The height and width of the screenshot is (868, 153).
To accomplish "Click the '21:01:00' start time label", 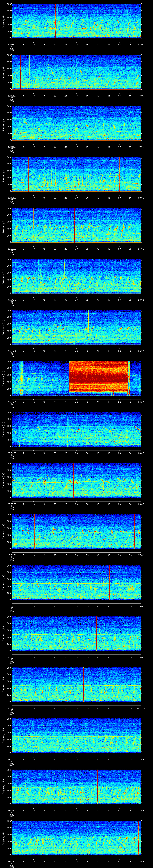I will (x=12, y=810).
